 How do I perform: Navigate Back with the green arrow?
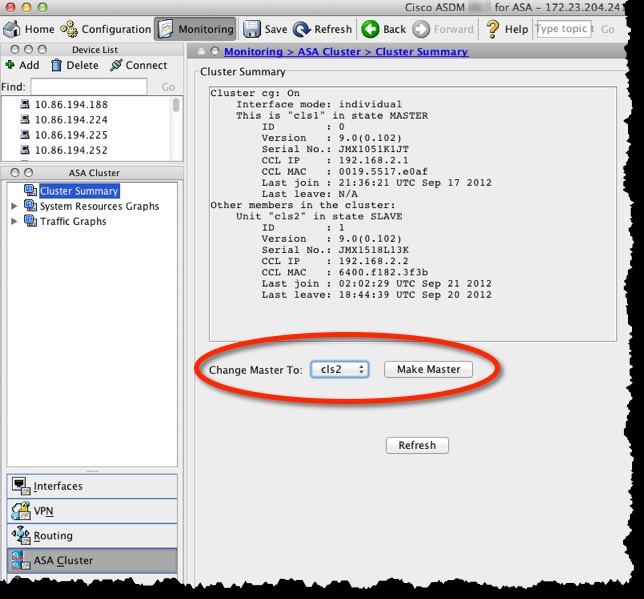[370, 30]
